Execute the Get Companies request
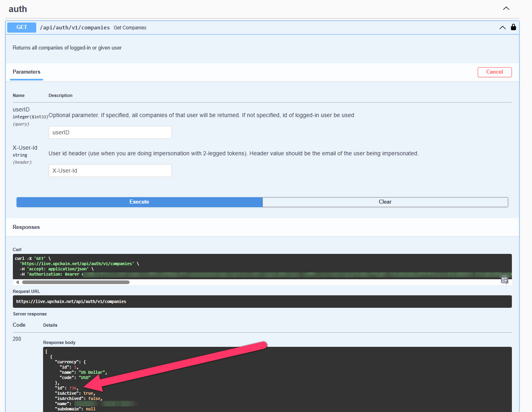 139,202
